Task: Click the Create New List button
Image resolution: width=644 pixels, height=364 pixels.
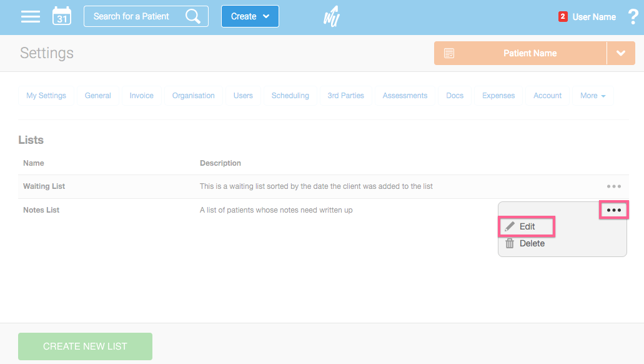Action: (x=85, y=346)
